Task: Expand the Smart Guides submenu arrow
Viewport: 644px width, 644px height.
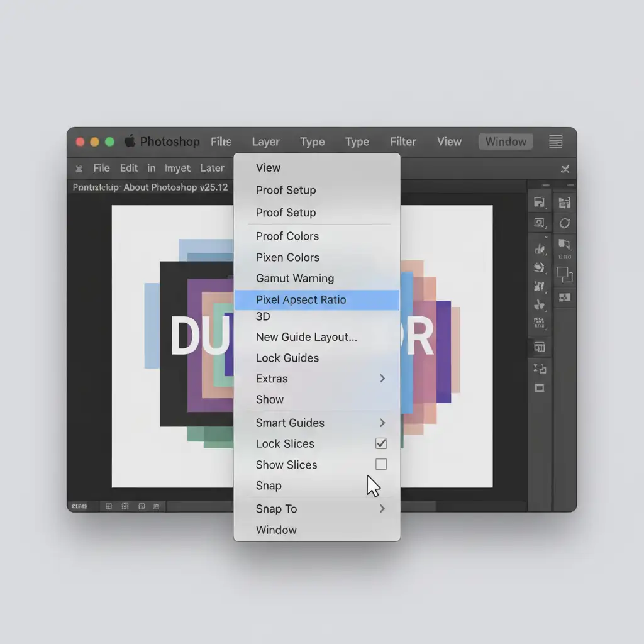Action: [382, 423]
